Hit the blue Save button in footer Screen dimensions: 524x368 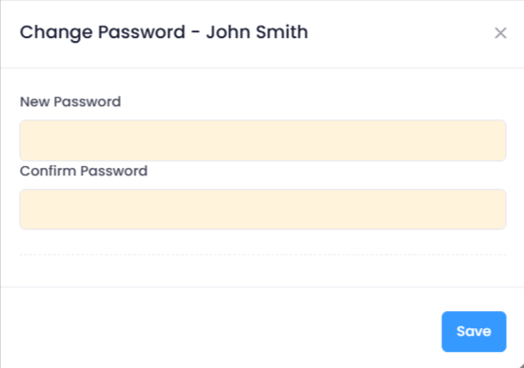tap(474, 331)
